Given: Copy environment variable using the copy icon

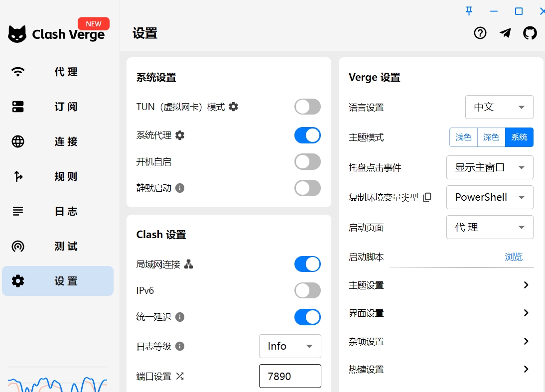Looking at the screenshot, I should (x=427, y=197).
